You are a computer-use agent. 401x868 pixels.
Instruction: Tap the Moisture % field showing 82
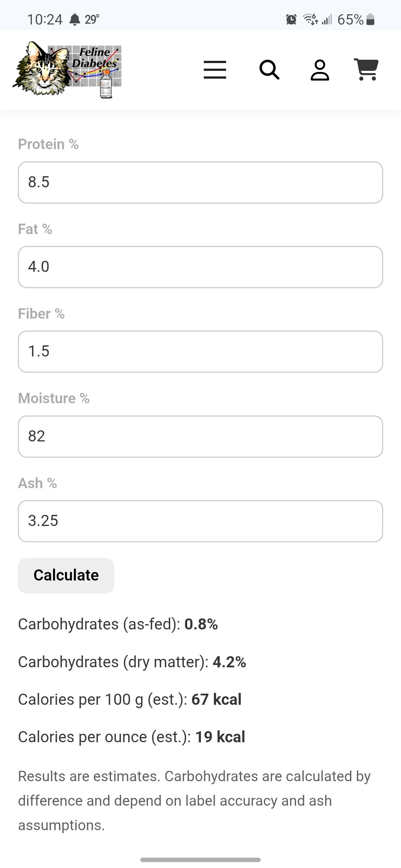pos(200,436)
